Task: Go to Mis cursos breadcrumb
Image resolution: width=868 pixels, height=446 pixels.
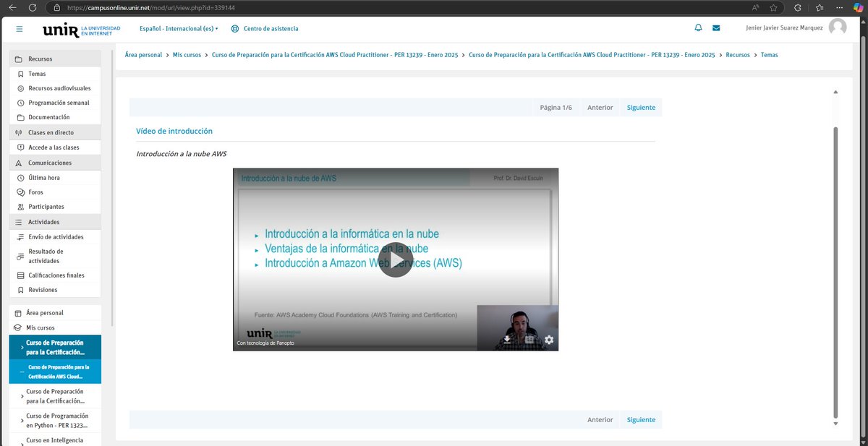Action: (187, 55)
